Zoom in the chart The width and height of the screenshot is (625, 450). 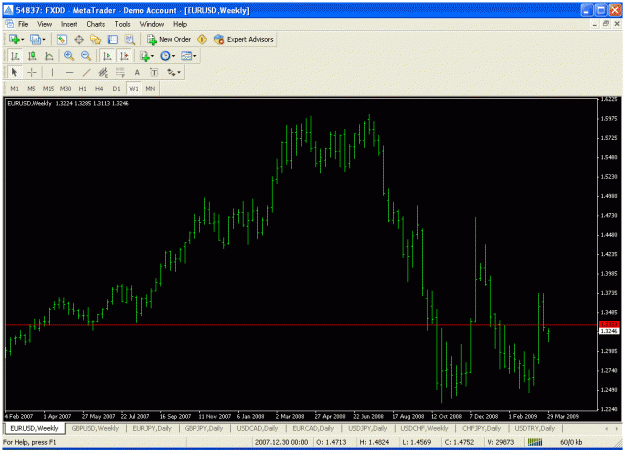(69, 56)
